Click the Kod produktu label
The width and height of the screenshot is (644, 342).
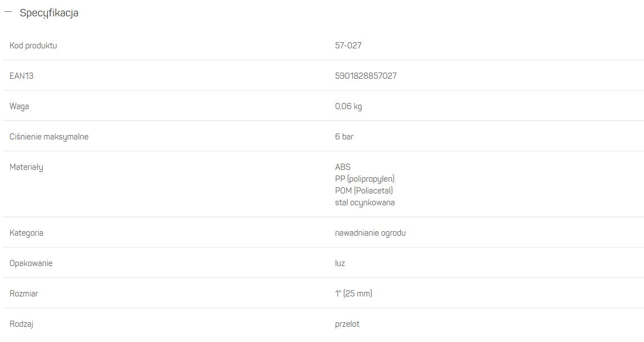[33, 45]
